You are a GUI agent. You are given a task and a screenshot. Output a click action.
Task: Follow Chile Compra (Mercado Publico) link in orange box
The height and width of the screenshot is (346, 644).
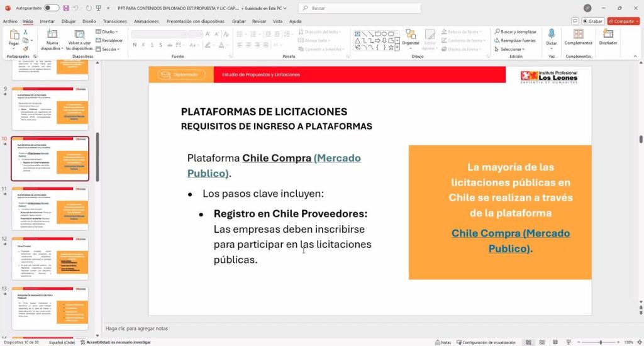pyautogui.click(x=511, y=241)
